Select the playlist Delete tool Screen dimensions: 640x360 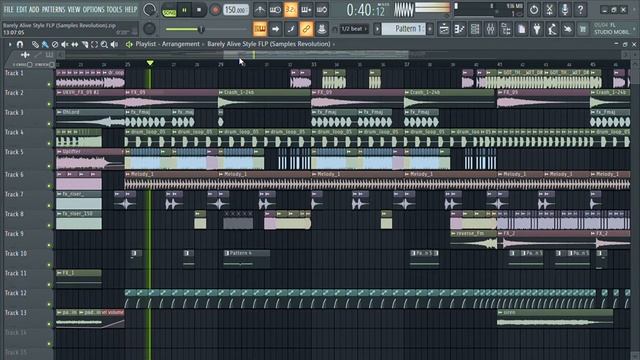click(55, 44)
